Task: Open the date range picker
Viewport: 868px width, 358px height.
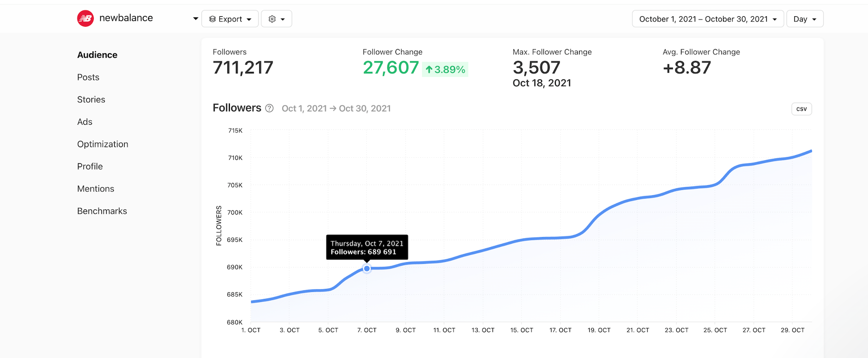Action: pyautogui.click(x=708, y=19)
